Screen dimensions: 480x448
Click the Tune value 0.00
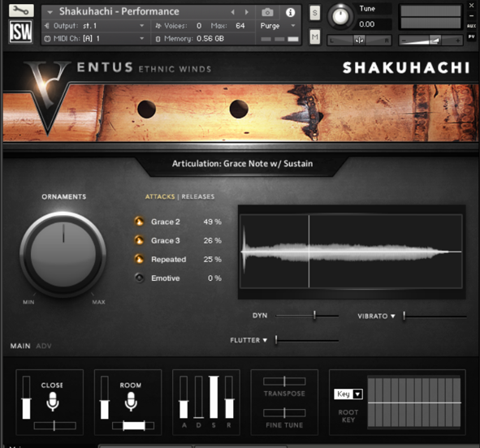(367, 24)
